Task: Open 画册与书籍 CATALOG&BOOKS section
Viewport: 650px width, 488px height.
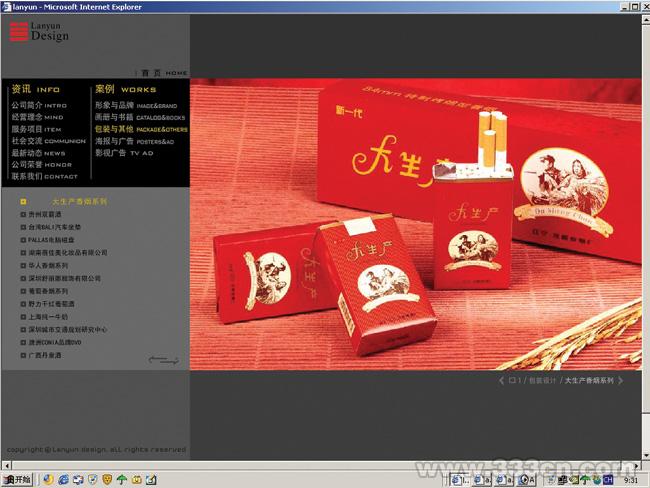Action: [139, 117]
